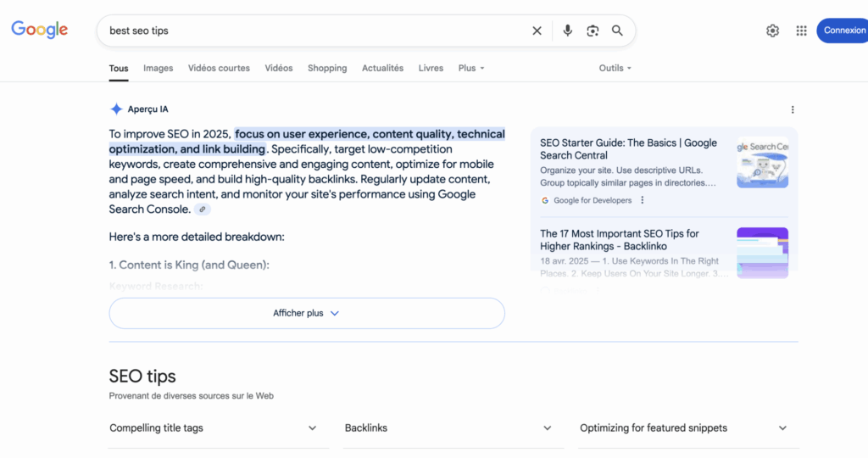Click the Backlinko article thumbnail
The height and width of the screenshot is (458, 868).
762,253
